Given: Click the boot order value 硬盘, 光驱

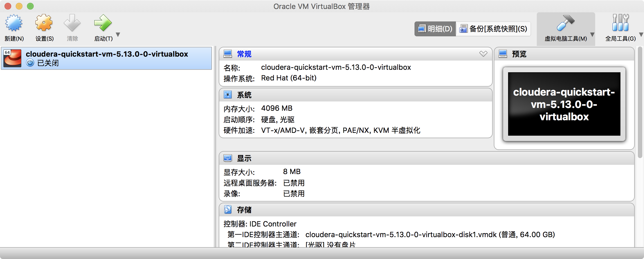Looking at the screenshot, I should 278,120.
